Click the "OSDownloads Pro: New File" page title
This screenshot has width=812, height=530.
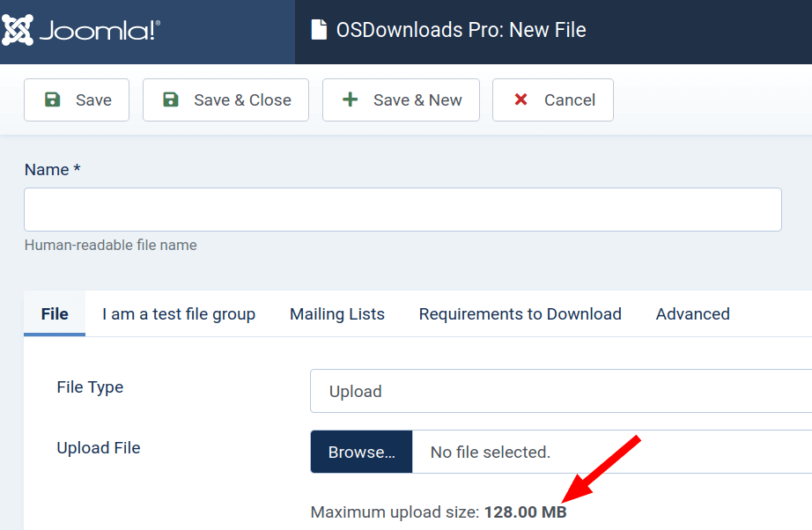pyautogui.click(x=461, y=30)
